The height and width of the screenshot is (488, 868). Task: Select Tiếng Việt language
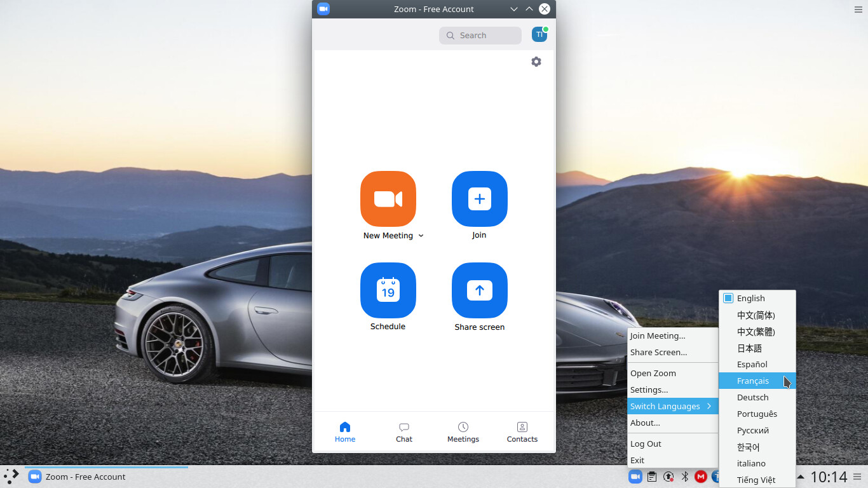[x=757, y=480]
